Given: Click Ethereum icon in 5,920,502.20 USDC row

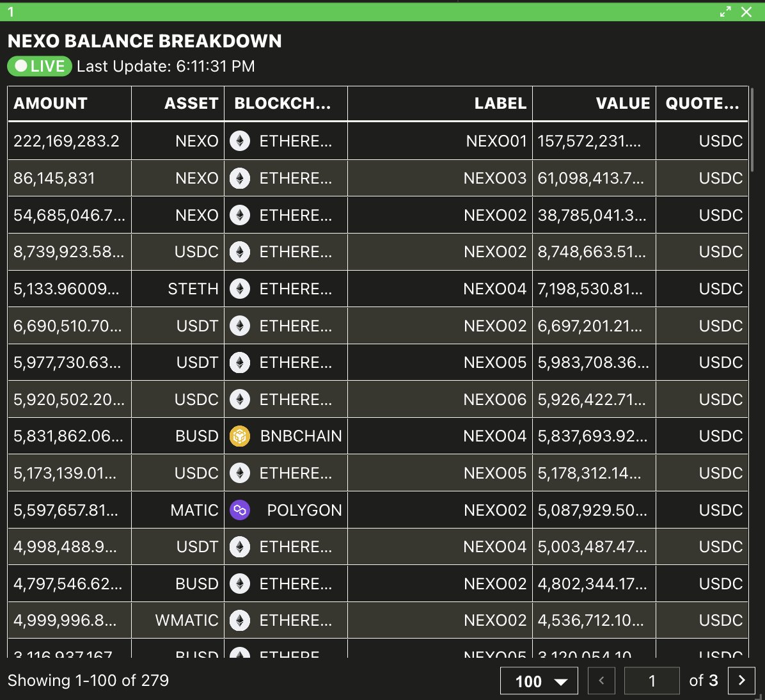Looking at the screenshot, I should click(240, 399).
